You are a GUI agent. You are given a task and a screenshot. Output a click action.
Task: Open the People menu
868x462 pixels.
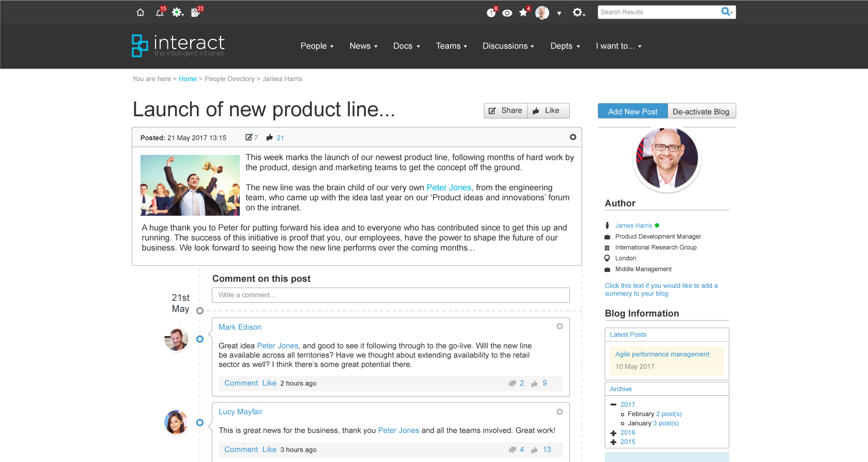pyautogui.click(x=317, y=46)
